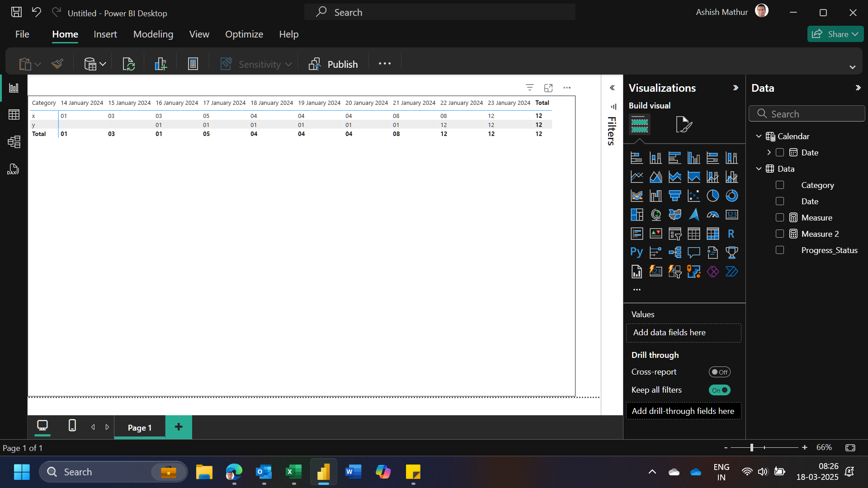This screenshot has height=488, width=868.
Task: Check the Progress_Status field checkbox
Action: click(x=780, y=250)
